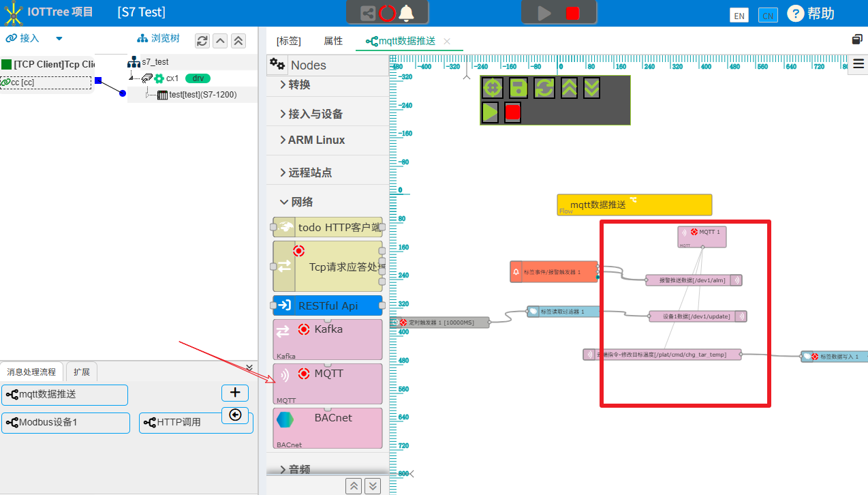Refresh the flow canvas

(544, 87)
